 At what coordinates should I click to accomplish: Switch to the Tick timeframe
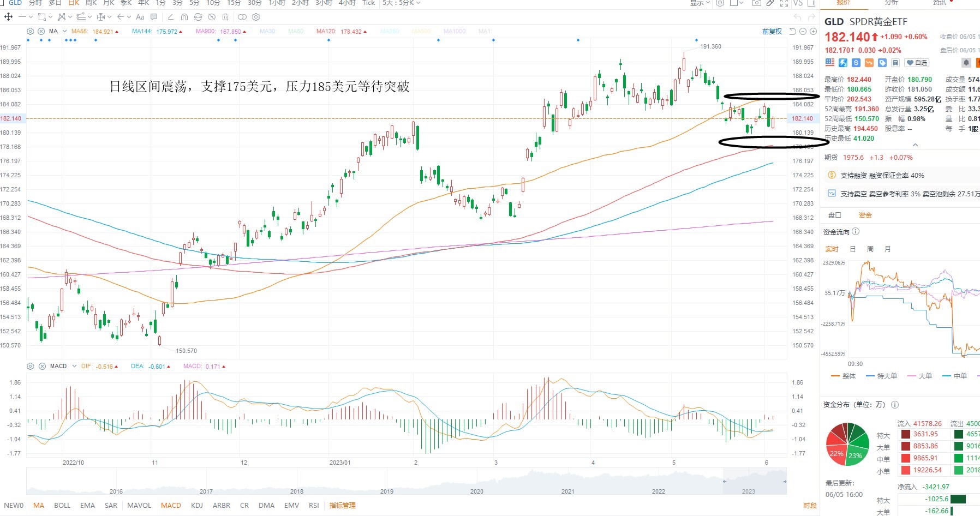[369, 3]
